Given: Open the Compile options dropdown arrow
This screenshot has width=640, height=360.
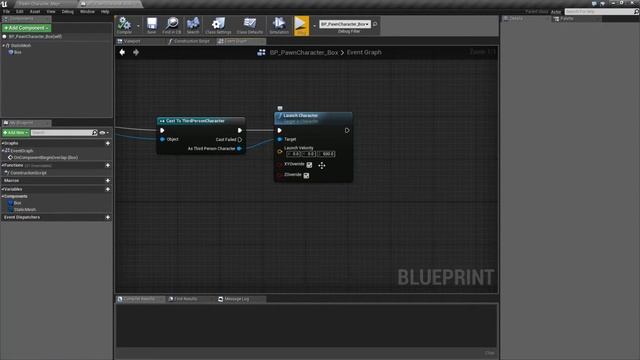Looking at the screenshot, I should (138, 26).
